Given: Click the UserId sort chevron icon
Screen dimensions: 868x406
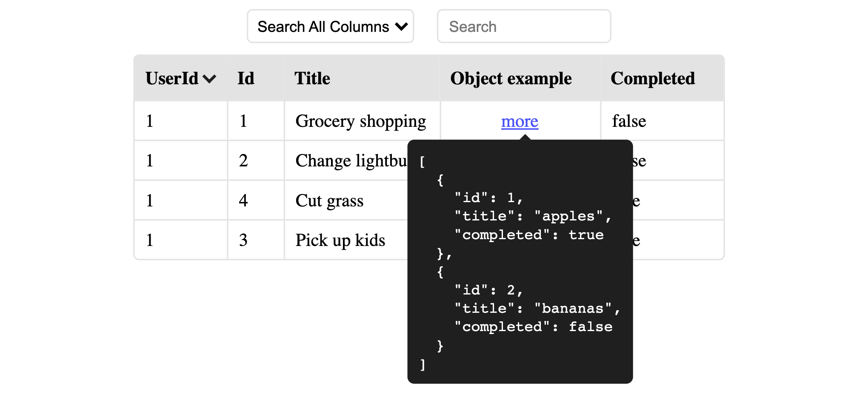Looking at the screenshot, I should pyautogui.click(x=209, y=79).
